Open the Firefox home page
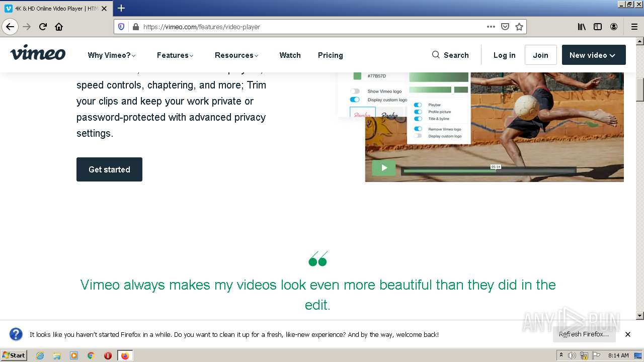 [x=59, y=27]
